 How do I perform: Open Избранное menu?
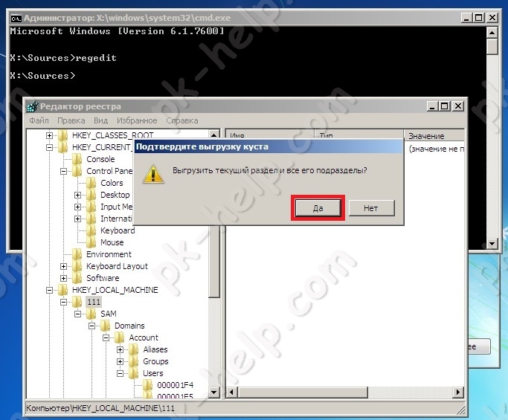137,120
